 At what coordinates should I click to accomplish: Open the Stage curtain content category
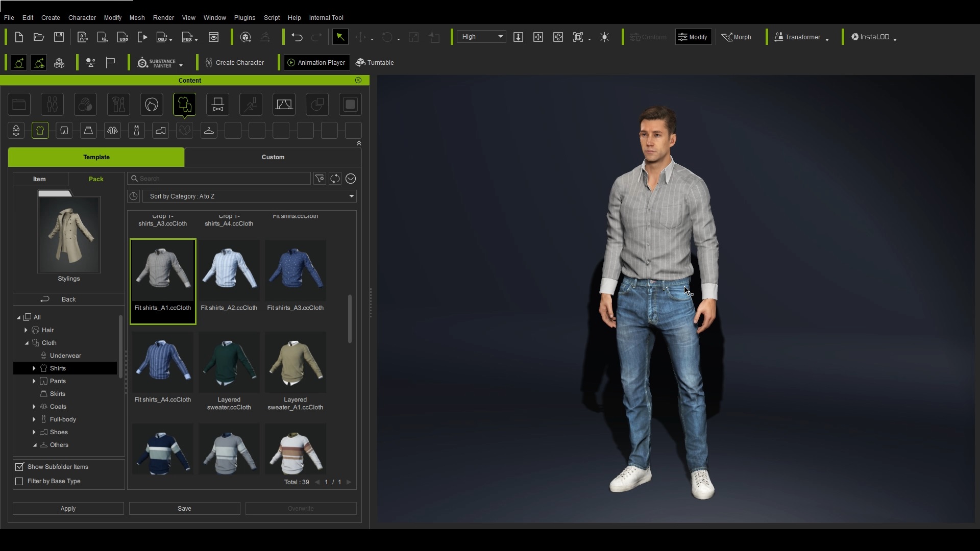pyautogui.click(x=284, y=105)
